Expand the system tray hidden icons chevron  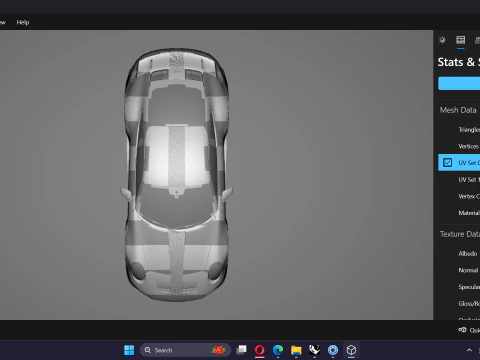coord(469,350)
